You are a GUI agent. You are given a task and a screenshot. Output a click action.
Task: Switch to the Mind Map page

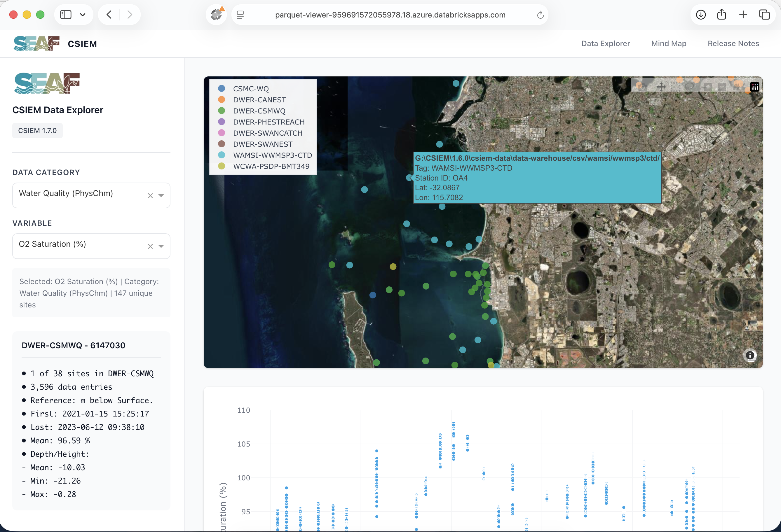coord(668,43)
